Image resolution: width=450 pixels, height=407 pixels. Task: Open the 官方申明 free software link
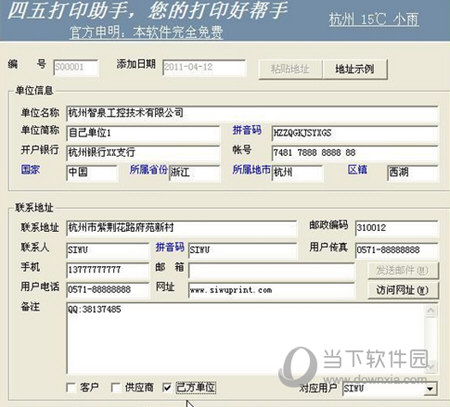tap(146, 33)
